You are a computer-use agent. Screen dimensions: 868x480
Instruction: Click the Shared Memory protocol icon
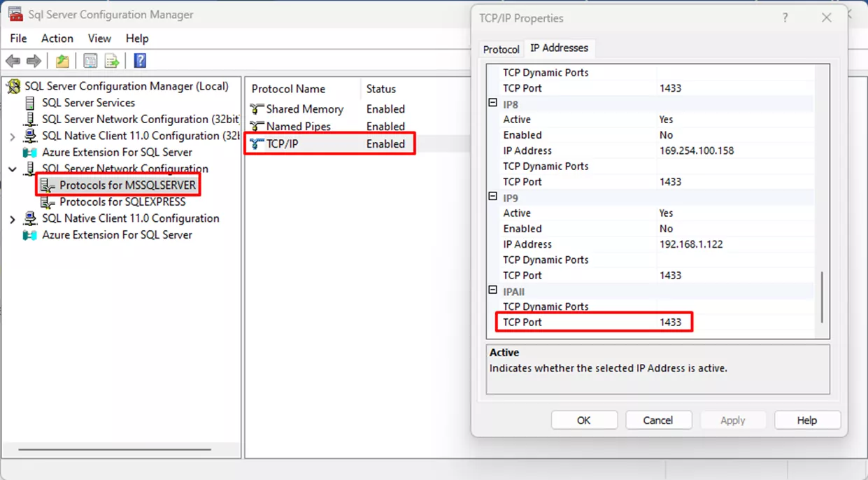click(257, 109)
